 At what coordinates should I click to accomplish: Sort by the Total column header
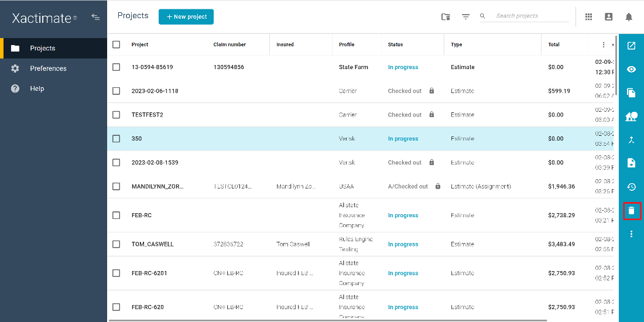[x=554, y=44]
